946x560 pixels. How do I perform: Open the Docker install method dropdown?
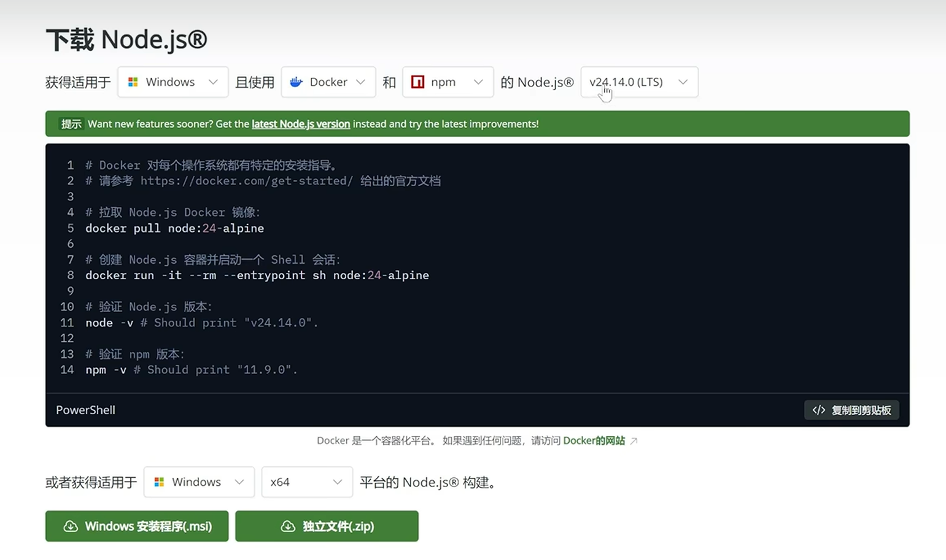pos(328,82)
